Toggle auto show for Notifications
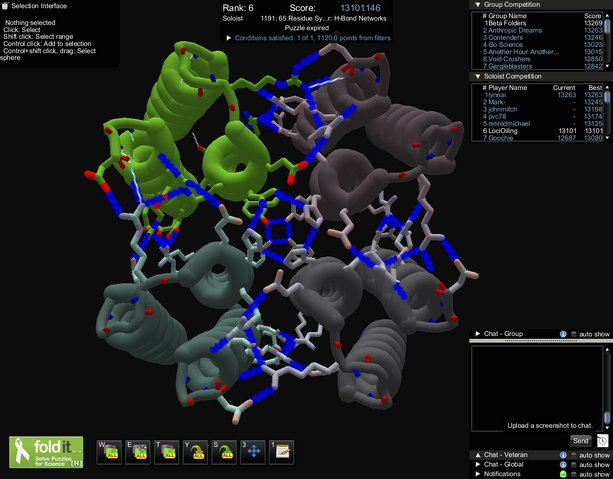This screenshot has height=479, width=613. click(x=574, y=474)
